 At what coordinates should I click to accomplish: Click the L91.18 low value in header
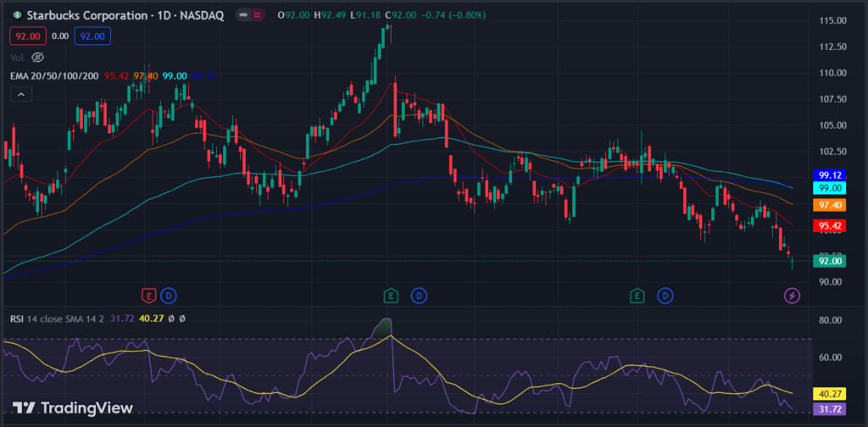[x=365, y=15]
